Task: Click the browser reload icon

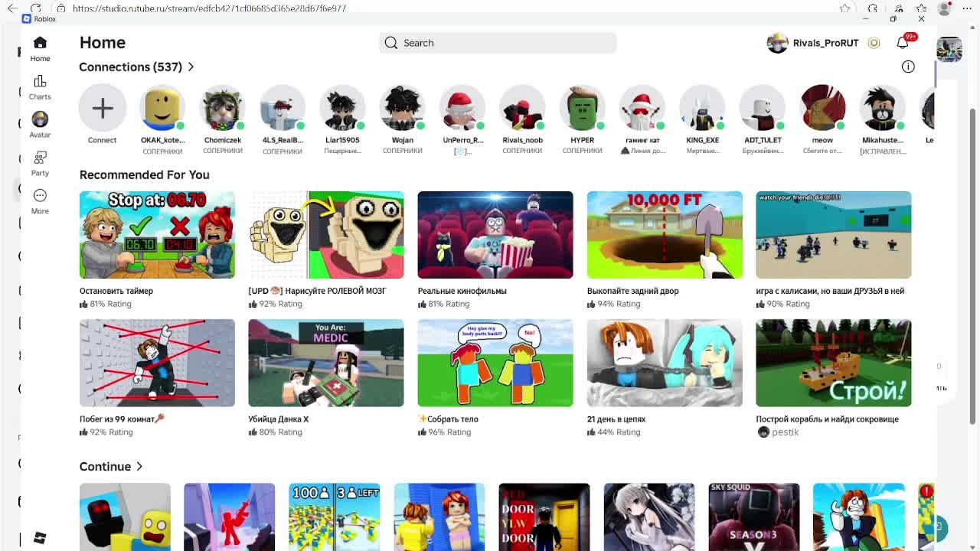Action: coord(35,8)
